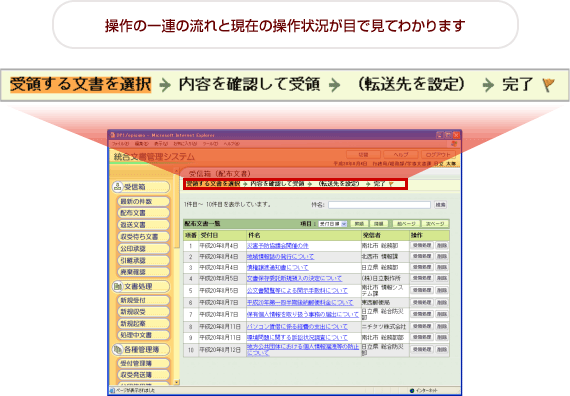Click the 各種管理簿 section icon
This screenshot has width=570, height=396.
[x=117, y=349]
